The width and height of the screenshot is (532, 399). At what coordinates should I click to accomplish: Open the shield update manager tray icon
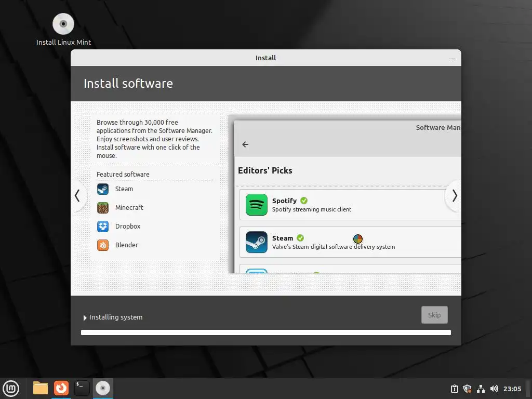click(467, 389)
